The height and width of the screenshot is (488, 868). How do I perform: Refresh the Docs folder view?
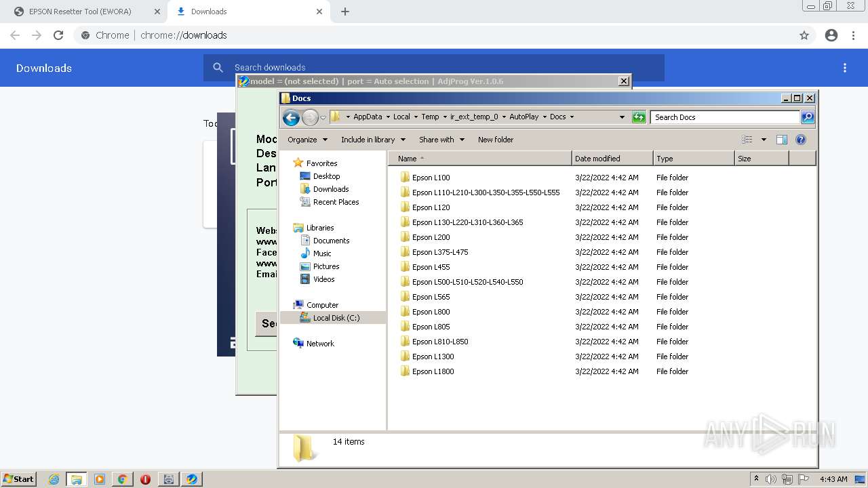[639, 117]
